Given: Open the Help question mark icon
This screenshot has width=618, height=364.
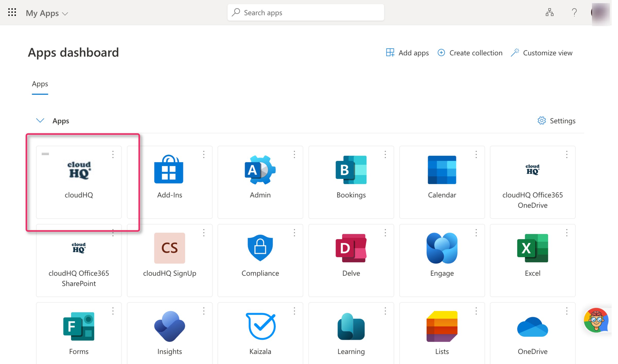Looking at the screenshot, I should point(574,12).
